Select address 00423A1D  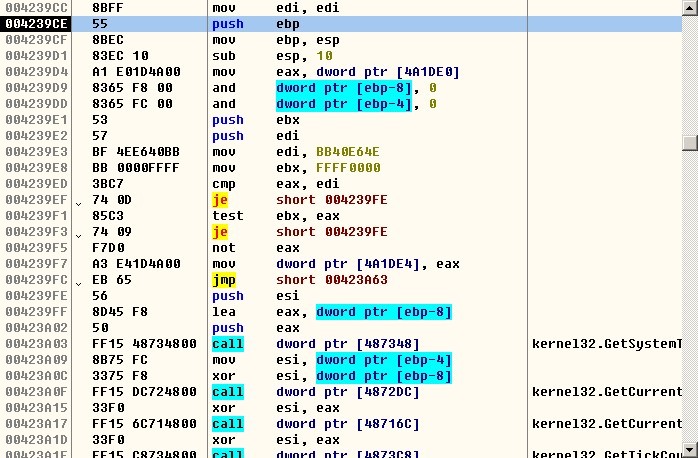(x=36, y=440)
